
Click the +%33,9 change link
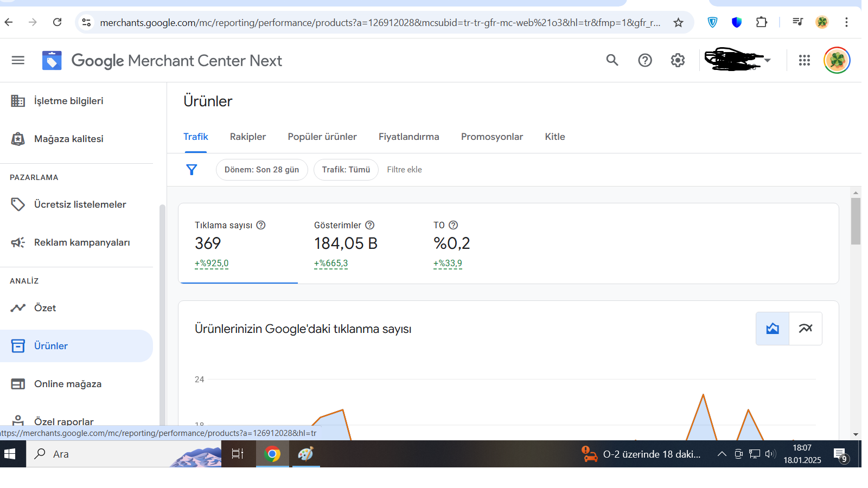click(x=448, y=264)
